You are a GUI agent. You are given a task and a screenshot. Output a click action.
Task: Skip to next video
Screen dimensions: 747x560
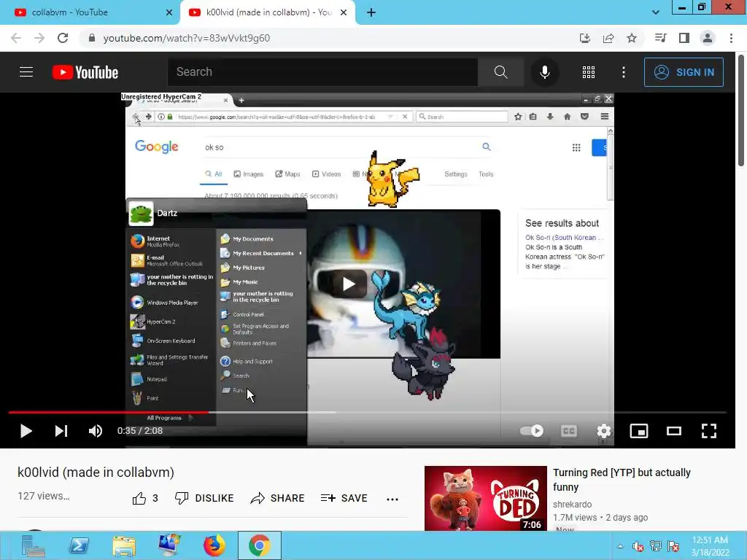61,431
